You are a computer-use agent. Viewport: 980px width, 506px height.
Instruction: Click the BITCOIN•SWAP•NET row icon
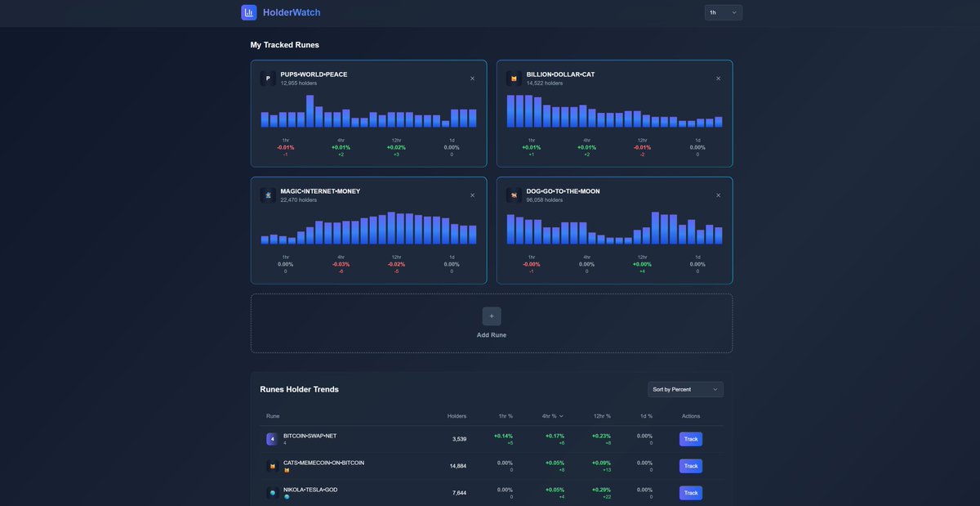point(272,439)
